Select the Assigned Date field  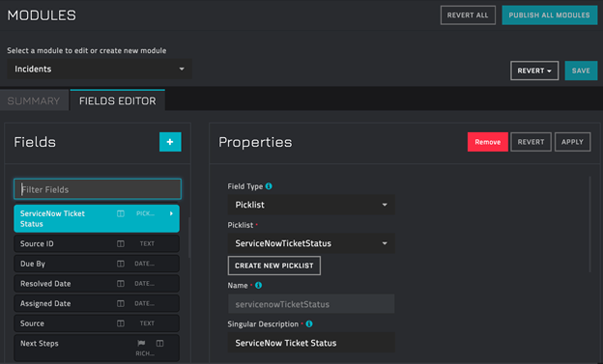(97, 303)
